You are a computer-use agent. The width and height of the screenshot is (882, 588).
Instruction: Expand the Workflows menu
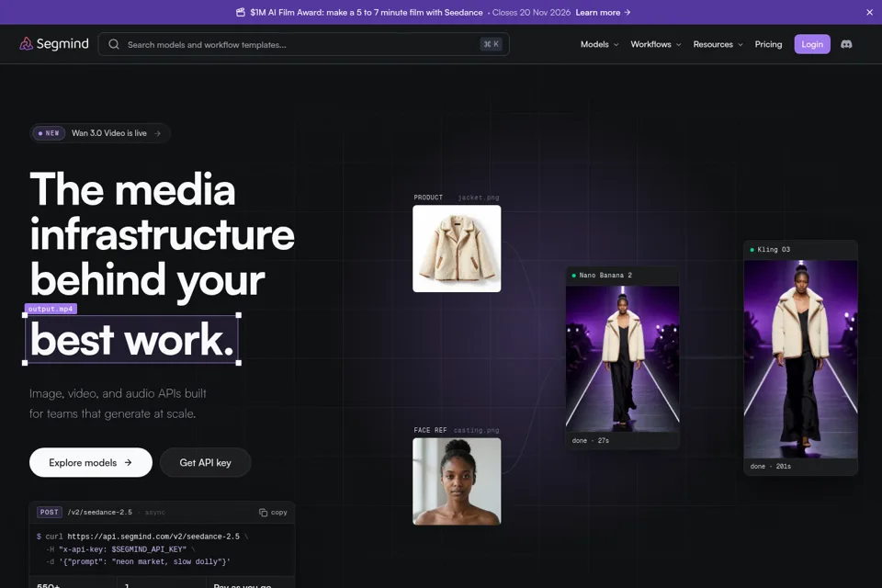(x=655, y=44)
